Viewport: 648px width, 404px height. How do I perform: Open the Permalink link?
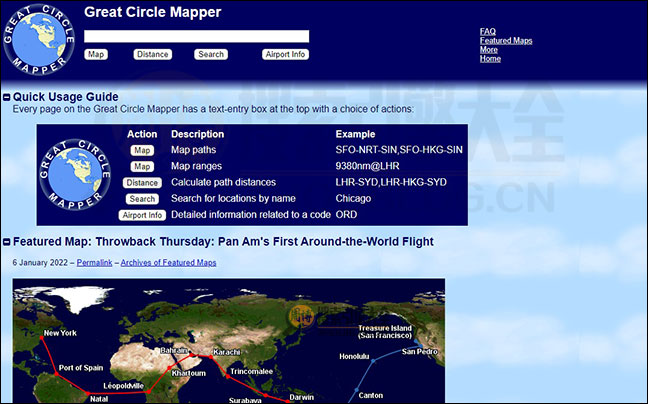[94, 263]
